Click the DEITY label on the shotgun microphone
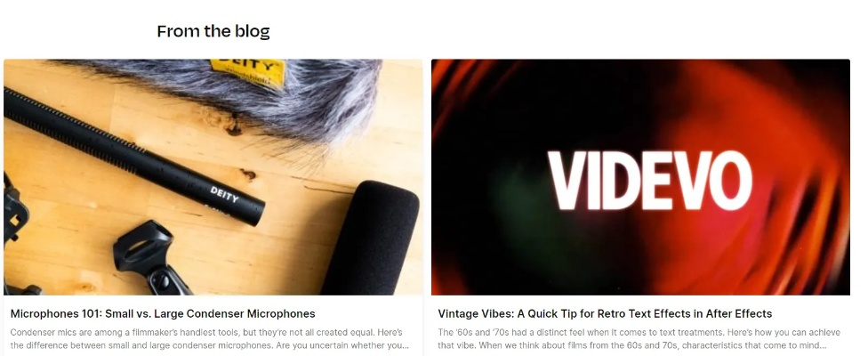Image resolution: width=868 pixels, height=356 pixels. coord(224,195)
